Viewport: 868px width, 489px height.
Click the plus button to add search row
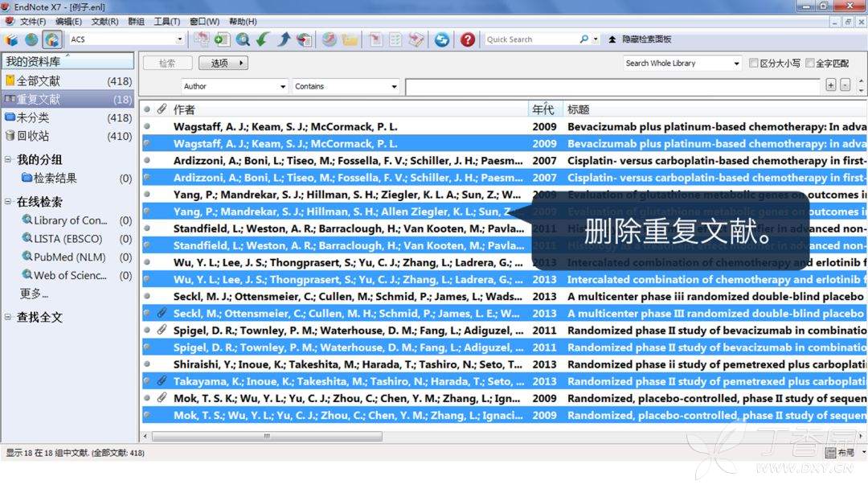(x=830, y=84)
